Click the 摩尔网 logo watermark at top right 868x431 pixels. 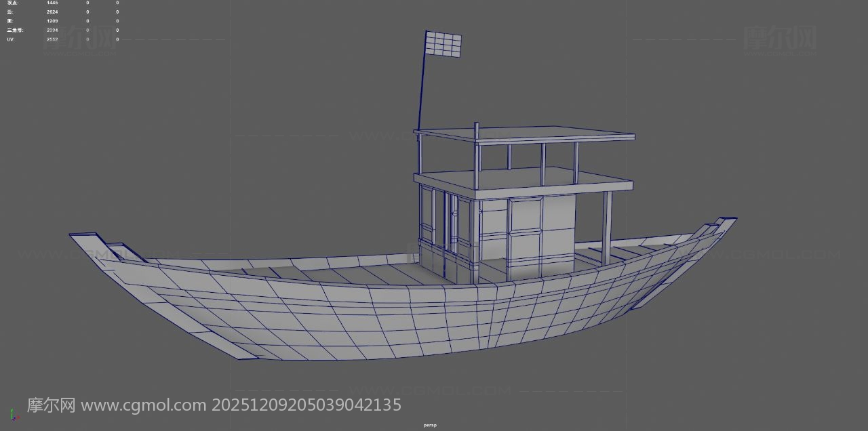click(780, 37)
